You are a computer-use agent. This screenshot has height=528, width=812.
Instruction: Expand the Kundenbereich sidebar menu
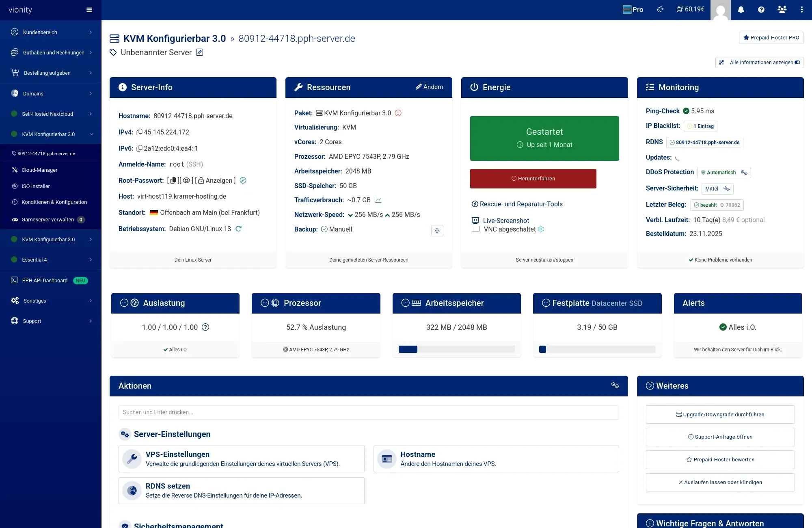tap(51, 32)
